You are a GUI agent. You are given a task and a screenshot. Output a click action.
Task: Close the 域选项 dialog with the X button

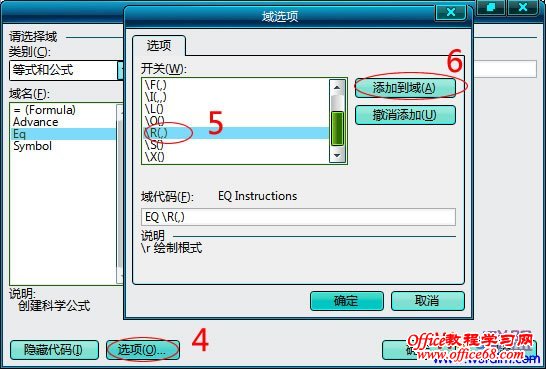[451, 13]
